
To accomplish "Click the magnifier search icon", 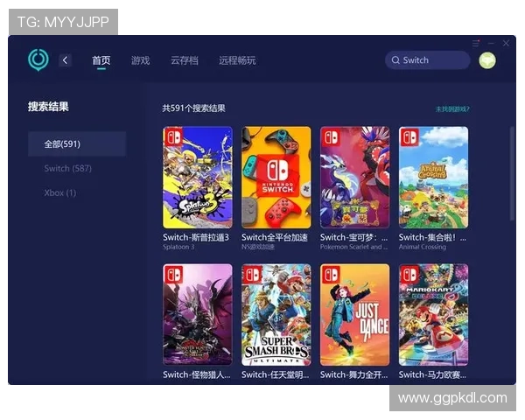I will pos(395,60).
